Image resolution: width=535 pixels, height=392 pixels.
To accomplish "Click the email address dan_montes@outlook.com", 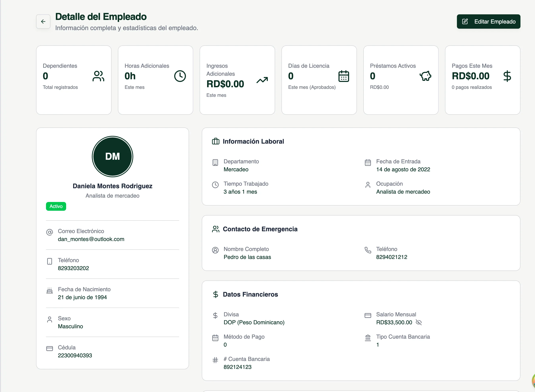I will click(x=91, y=239).
